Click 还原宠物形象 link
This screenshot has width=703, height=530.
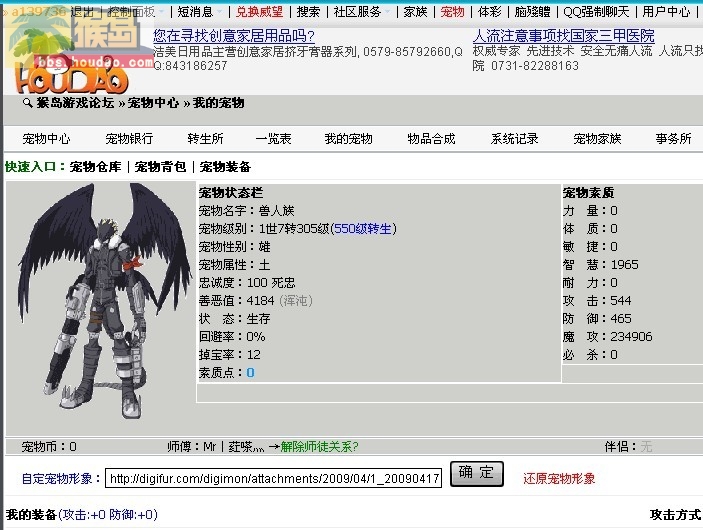coord(559,478)
